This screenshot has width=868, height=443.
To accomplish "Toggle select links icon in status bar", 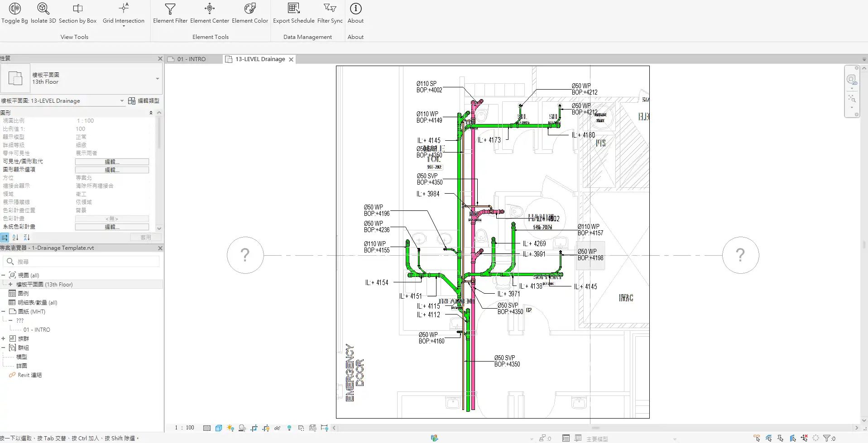I will click(x=757, y=438).
